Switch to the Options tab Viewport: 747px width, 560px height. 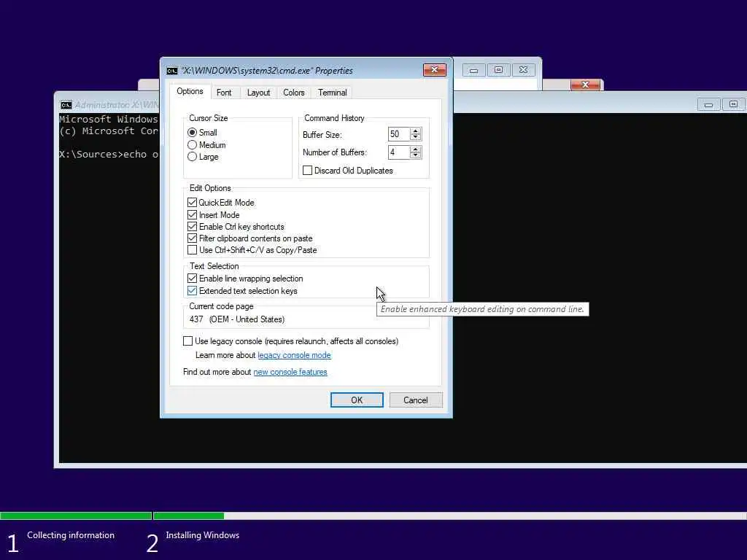coord(190,91)
